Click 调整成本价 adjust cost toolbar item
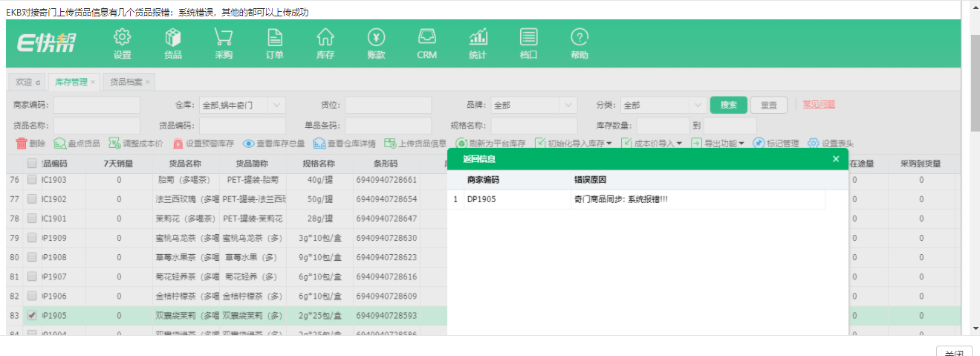The height and width of the screenshot is (356, 980). [135, 143]
